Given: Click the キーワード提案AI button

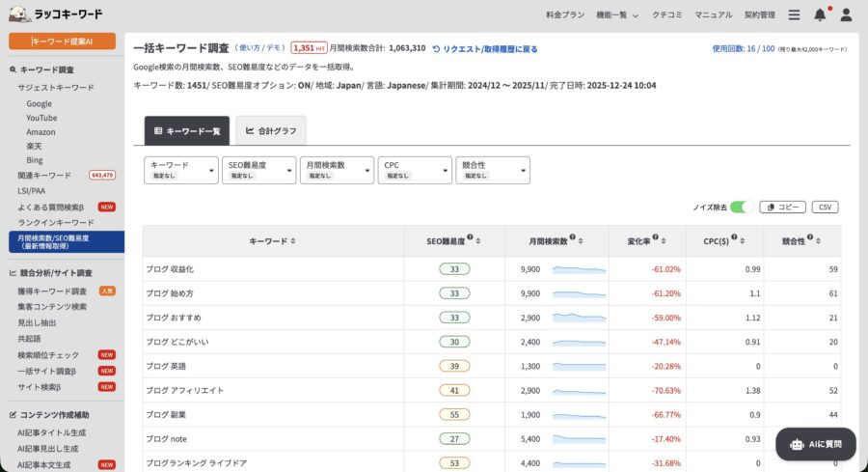Looking at the screenshot, I should point(62,41).
